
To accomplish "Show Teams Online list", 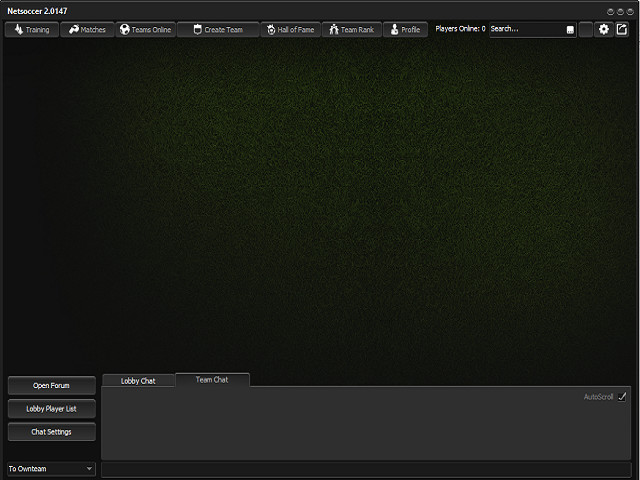I will click(x=145, y=30).
